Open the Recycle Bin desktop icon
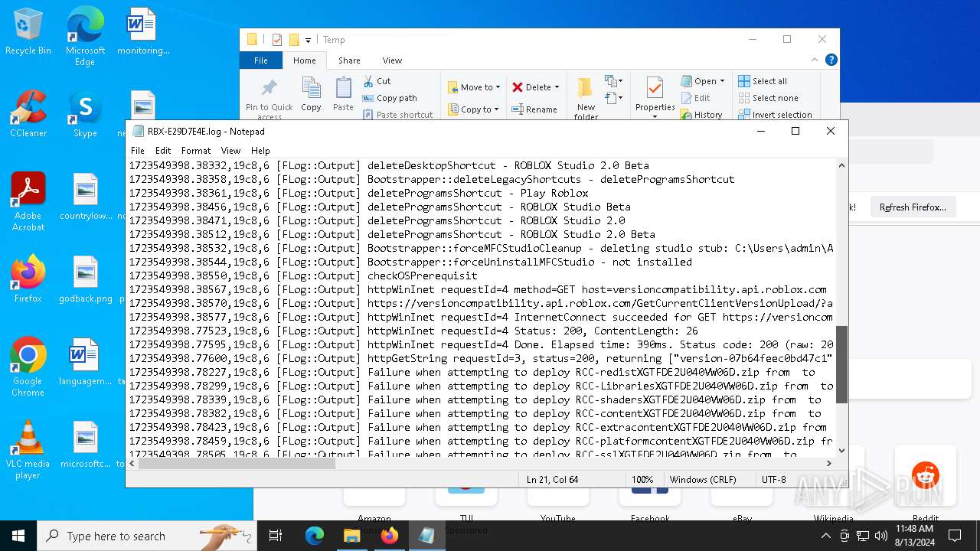The image size is (980, 551). coord(28,32)
